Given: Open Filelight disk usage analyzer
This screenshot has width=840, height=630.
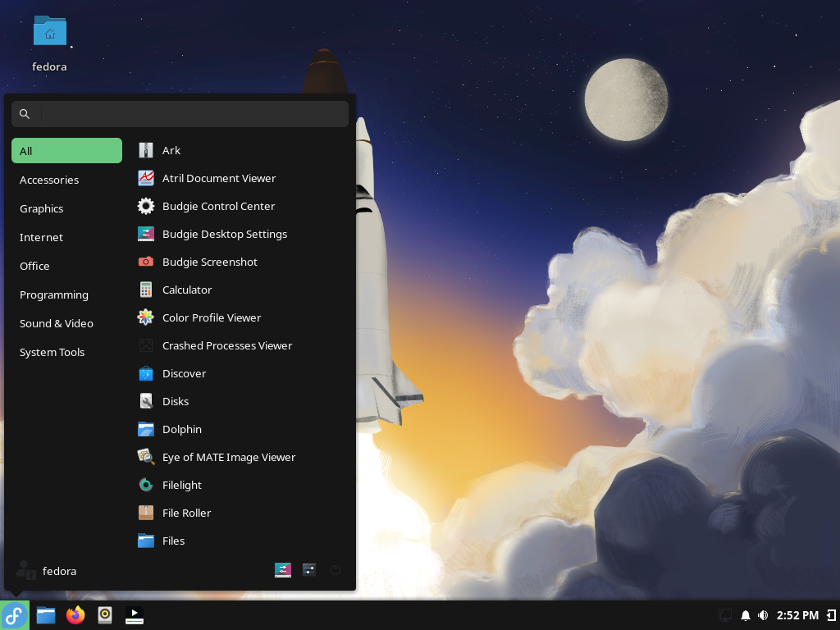Looking at the screenshot, I should 181,485.
